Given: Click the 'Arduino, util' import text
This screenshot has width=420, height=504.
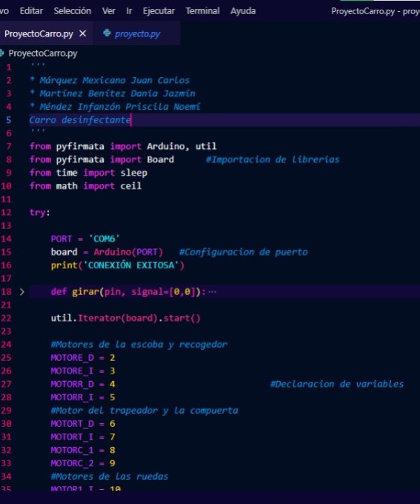Looking at the screenshot, I should (181, 146).
